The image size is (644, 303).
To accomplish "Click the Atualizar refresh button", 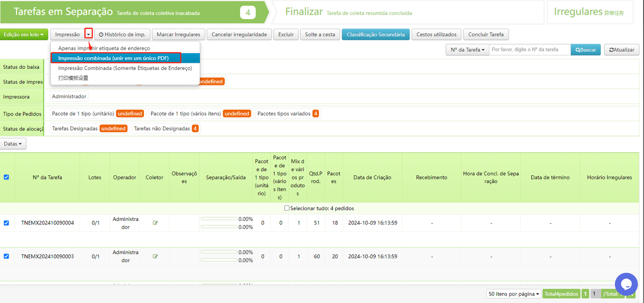I will (621, 50).
